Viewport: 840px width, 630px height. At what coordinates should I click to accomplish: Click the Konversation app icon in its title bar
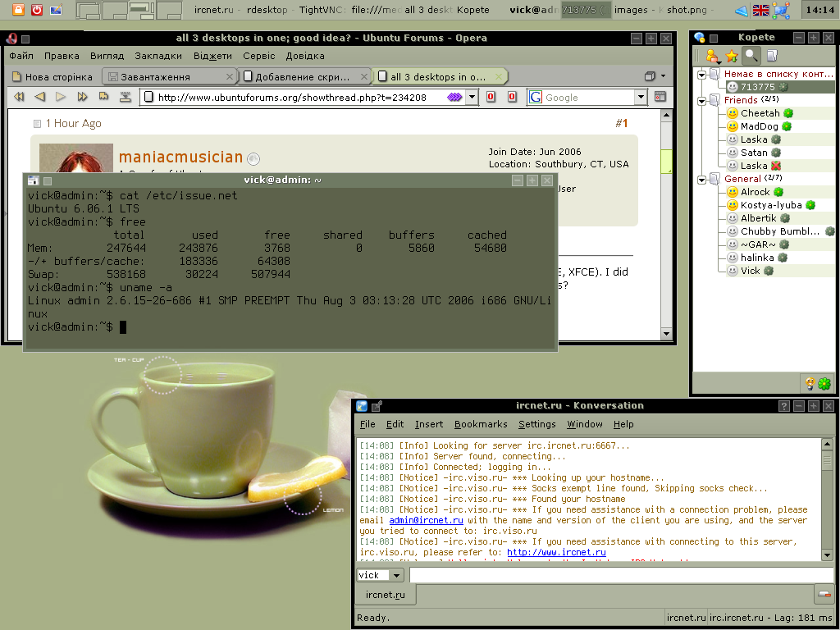362,406
